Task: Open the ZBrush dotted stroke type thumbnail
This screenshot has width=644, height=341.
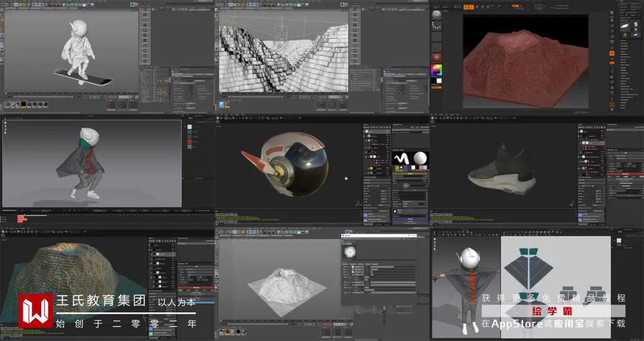Action: [x=436, y=26]
